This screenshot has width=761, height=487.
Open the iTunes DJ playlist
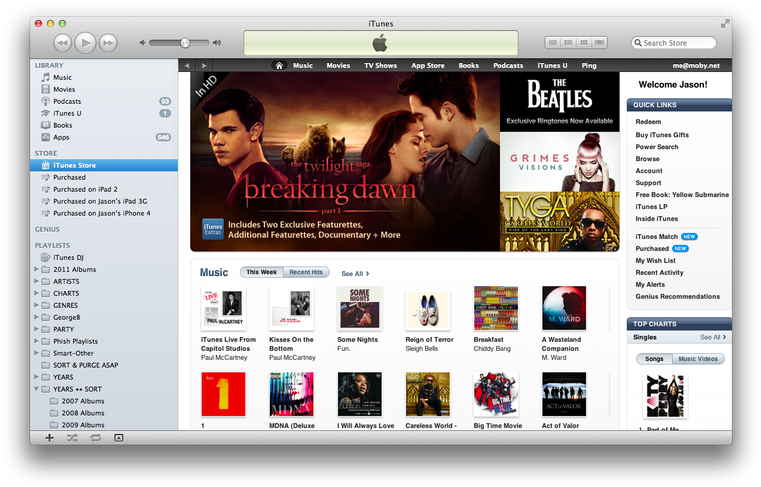click(x=104, y=257)
